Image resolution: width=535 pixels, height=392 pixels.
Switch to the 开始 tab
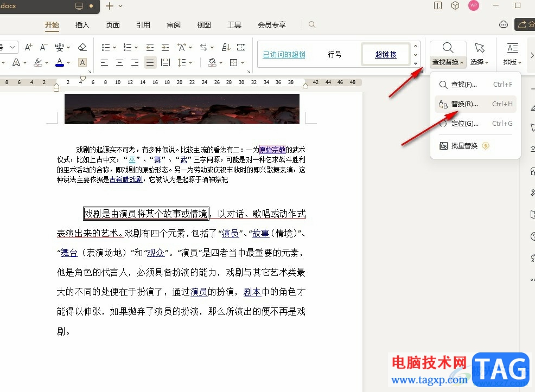tap(52, 25)
